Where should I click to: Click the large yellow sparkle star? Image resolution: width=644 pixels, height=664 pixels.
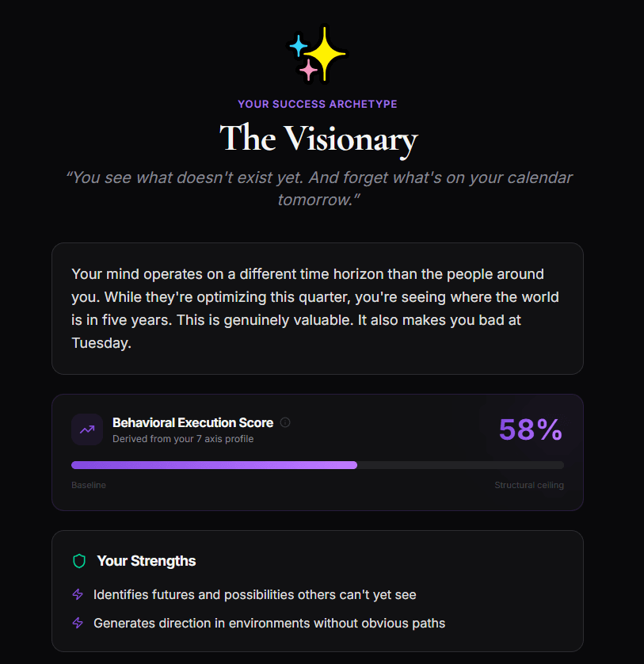tap(325, 54)
